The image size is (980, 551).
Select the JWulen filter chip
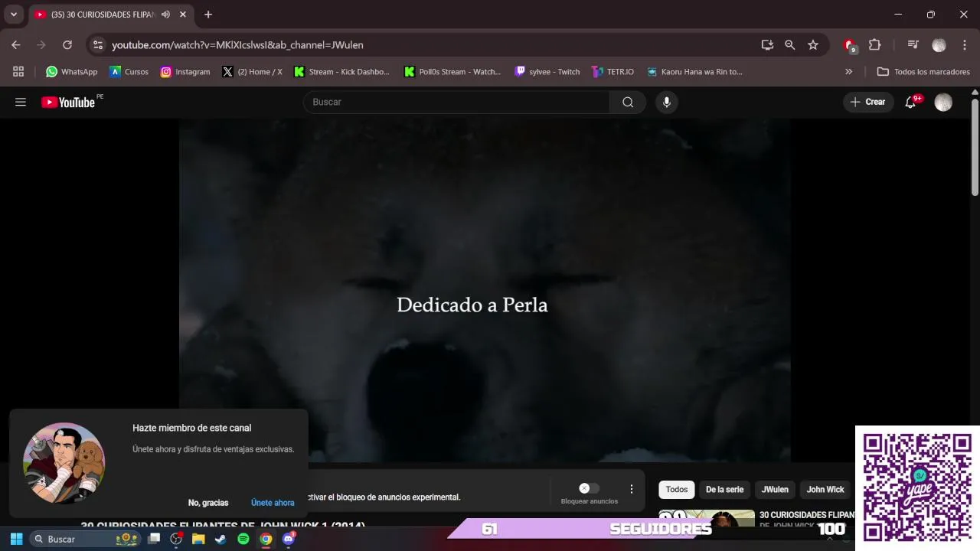(775, 490)
